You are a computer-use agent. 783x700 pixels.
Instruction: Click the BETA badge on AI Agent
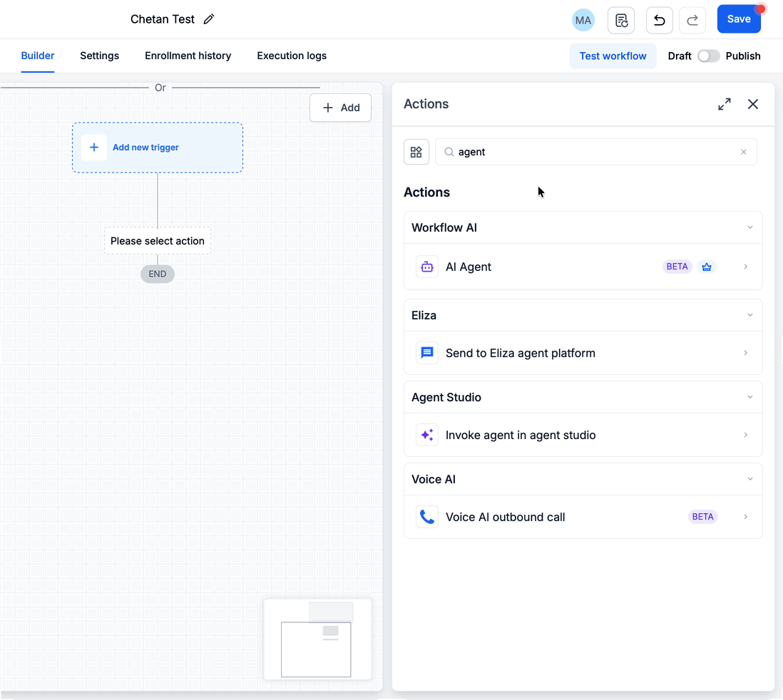pyautogui.click(x=677, y=267)
